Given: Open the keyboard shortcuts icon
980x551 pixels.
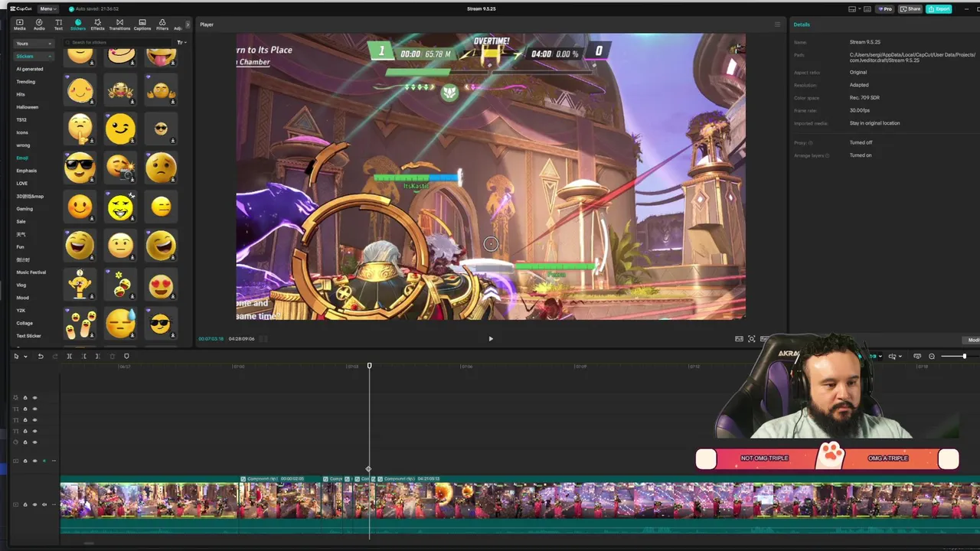Looking at the screenshot, I should tap(867, 9).
